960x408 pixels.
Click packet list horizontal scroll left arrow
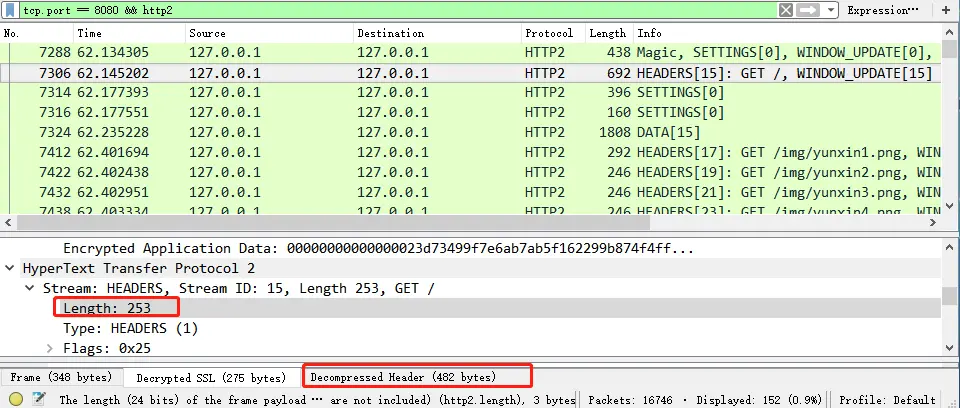pyautogui.click(x=7, y=222)
